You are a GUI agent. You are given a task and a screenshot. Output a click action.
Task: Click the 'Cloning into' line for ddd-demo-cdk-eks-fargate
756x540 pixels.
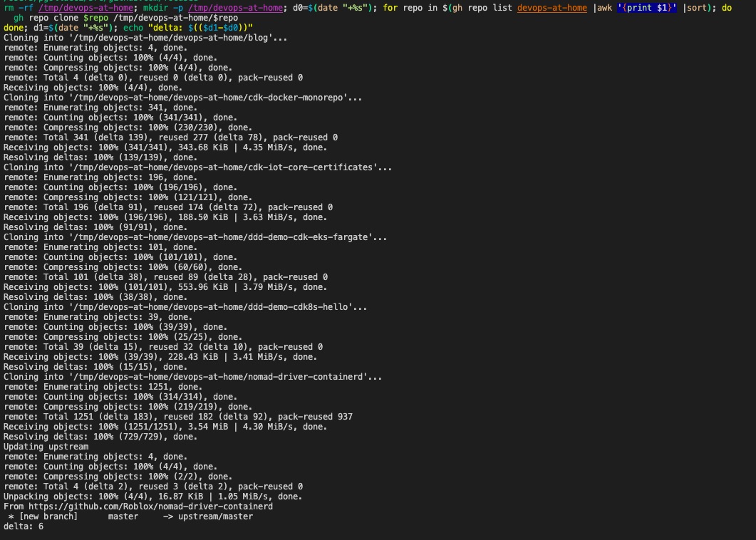195,237
